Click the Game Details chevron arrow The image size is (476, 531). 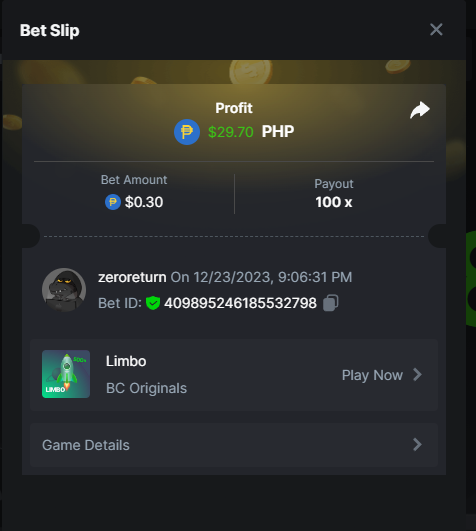pyautogui.click(x=417, y=445)
